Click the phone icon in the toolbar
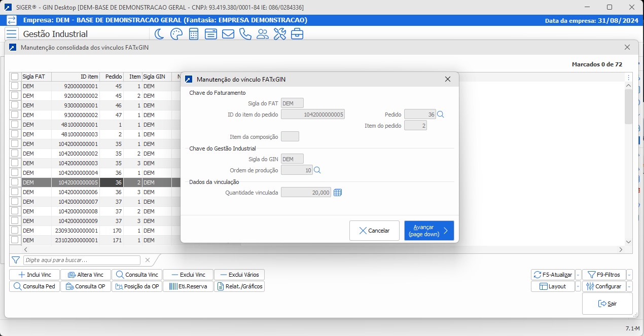 245,34
